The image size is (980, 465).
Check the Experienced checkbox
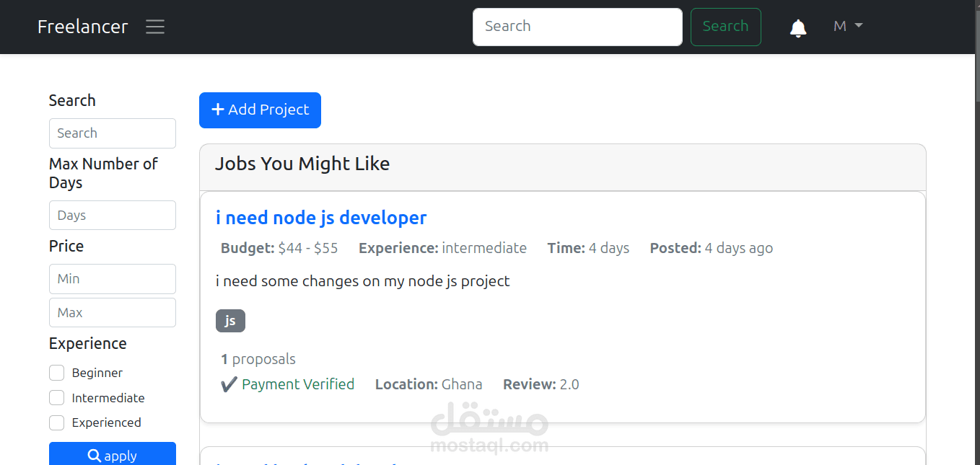tap(57, 422)
